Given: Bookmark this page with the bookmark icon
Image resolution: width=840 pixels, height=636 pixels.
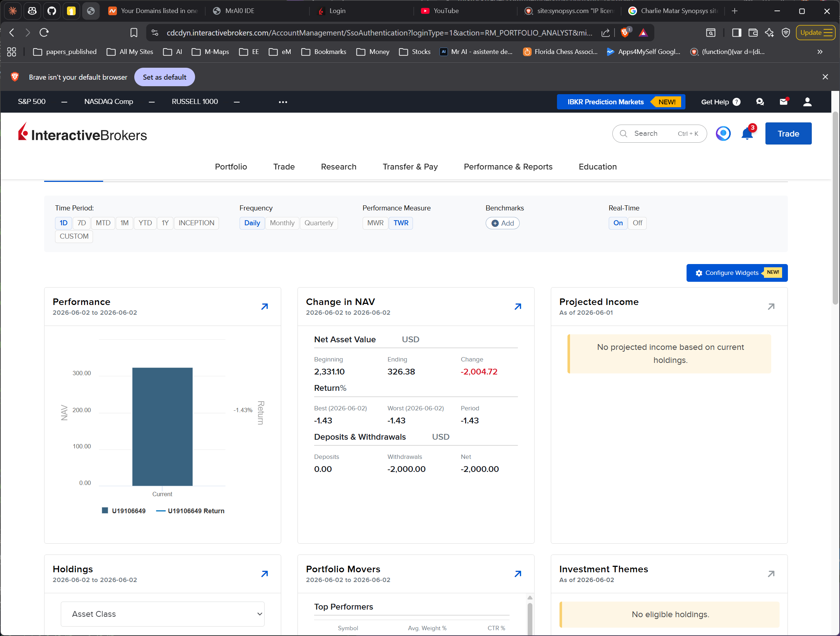Looking at the screenshot, I should (x=134, y=33).
